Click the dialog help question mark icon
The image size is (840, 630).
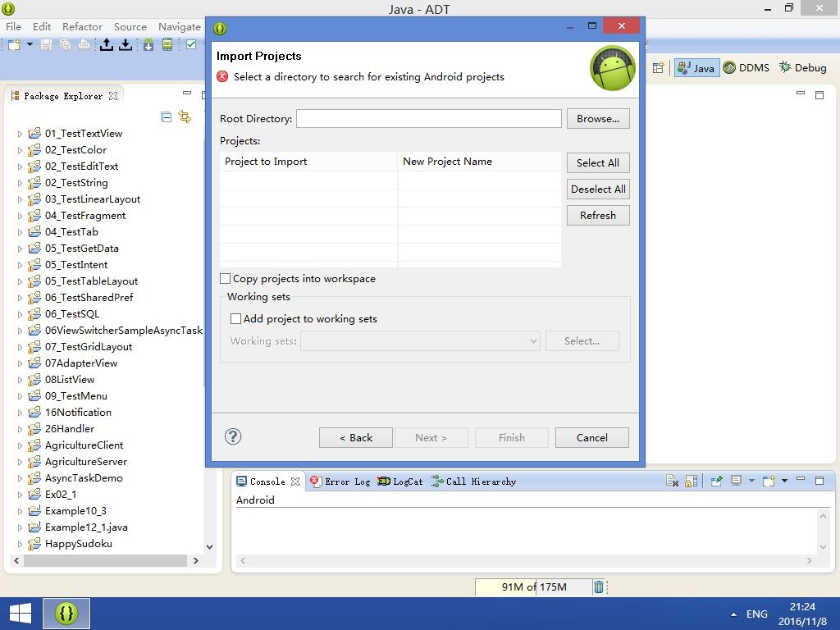tap(233, 436)
